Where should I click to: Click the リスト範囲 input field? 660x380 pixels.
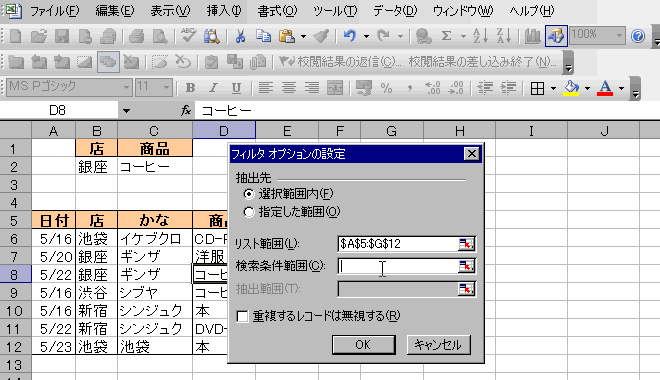coord(398,244)
